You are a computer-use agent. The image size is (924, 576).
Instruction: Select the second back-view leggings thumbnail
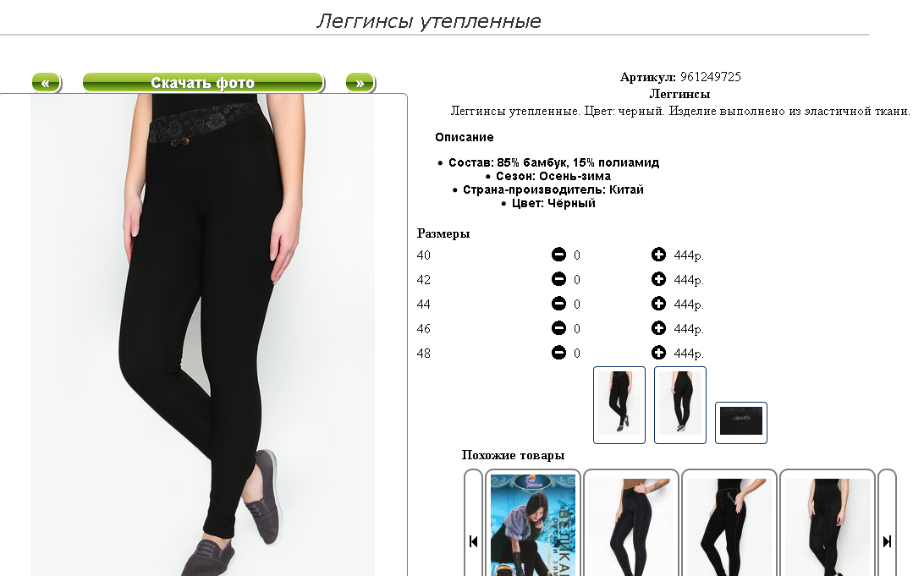pos(680,404)
